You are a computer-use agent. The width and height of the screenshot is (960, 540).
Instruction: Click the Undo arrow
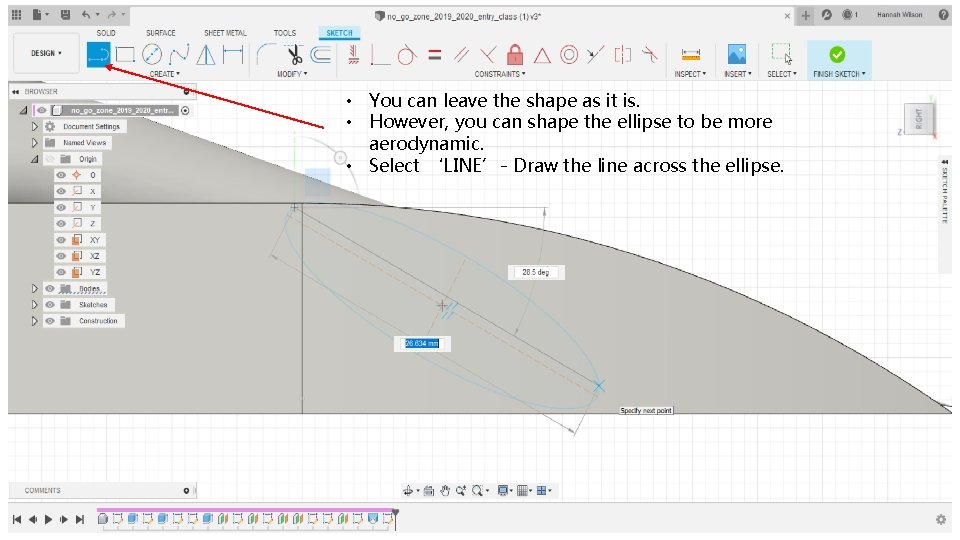(x=86, y=15)
